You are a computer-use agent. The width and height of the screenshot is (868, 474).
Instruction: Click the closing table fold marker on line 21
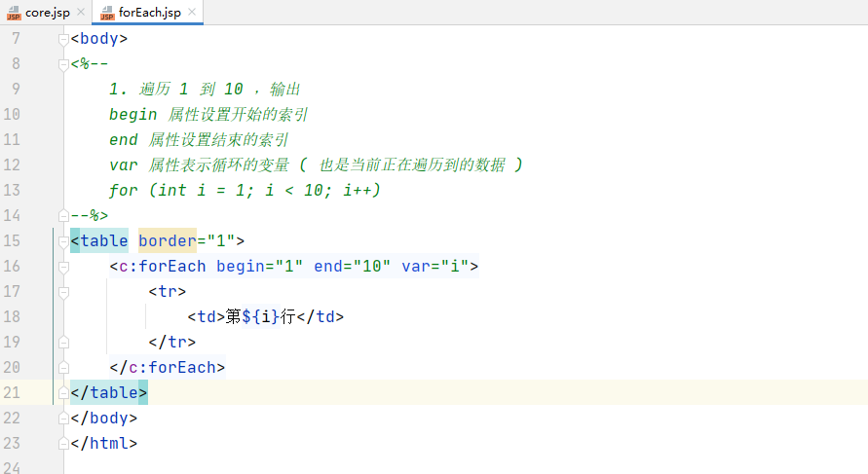click(63, 392)
